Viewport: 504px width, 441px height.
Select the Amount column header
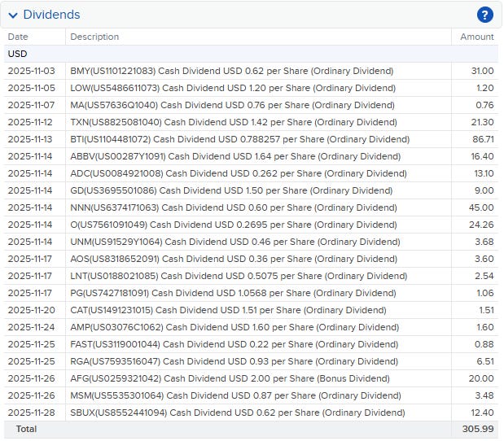[x=477, y=37]
